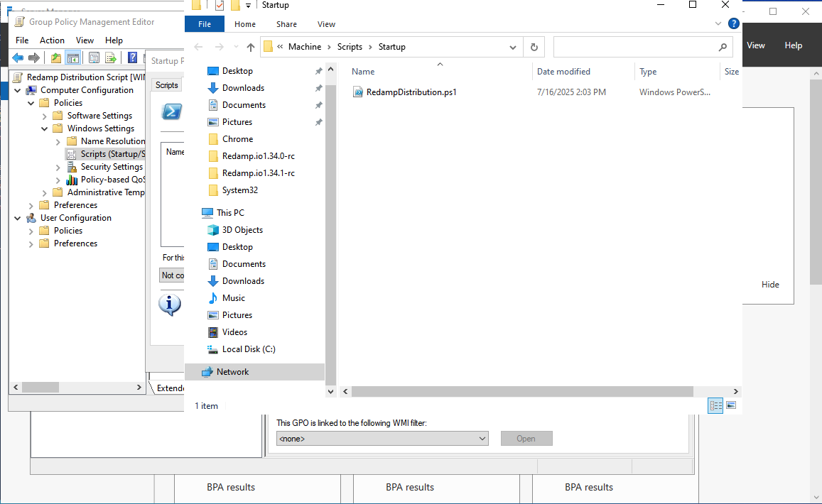This screenshot has height=504, width=822.
Task: Expand the Security Settings tree node
Action: [x=58, y=167]
